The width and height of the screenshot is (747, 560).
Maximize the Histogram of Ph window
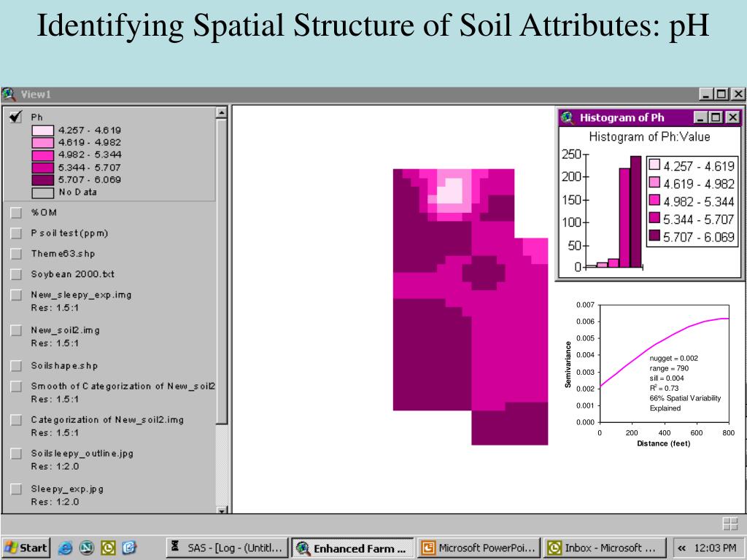(716, 117)
